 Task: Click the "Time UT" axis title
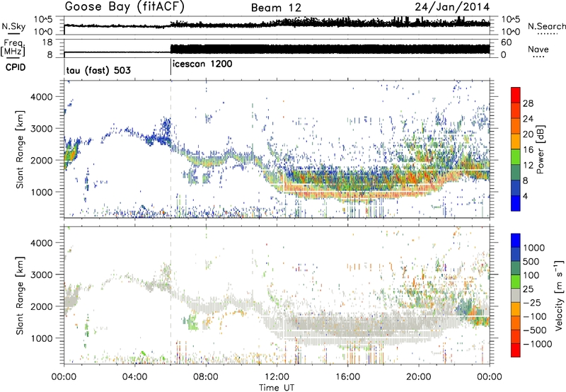[x=277, y=388]
